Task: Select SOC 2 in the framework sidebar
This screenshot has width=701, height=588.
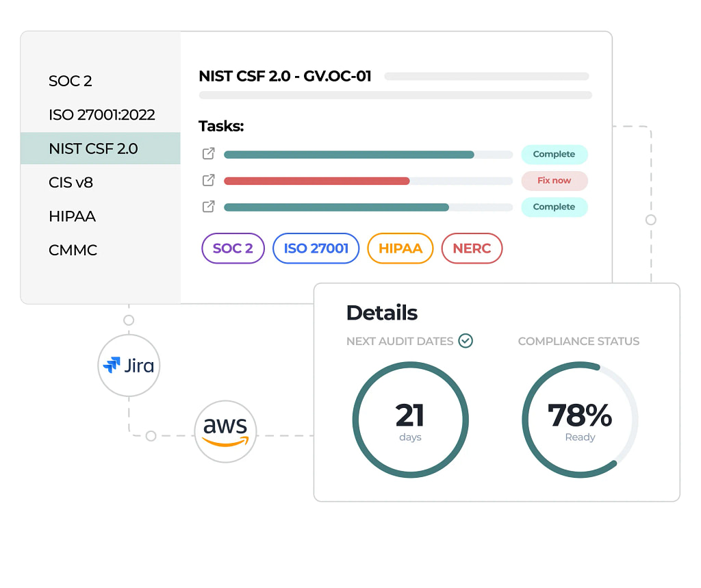Action: tap(71, 81)
